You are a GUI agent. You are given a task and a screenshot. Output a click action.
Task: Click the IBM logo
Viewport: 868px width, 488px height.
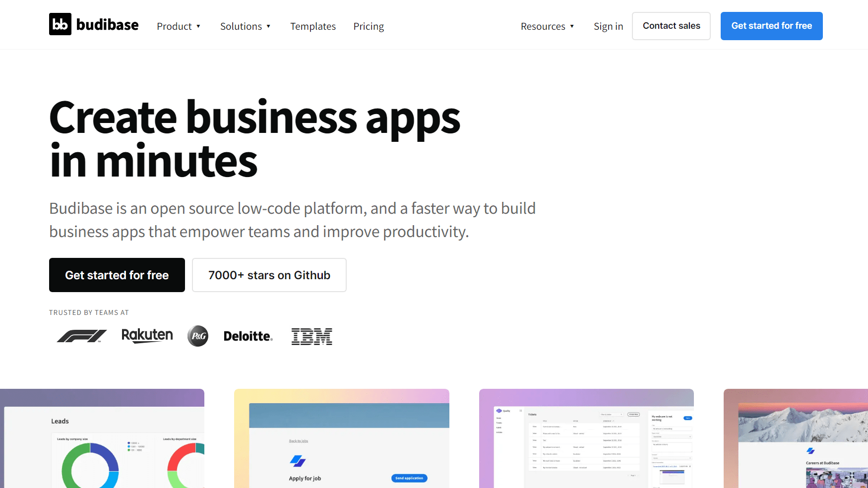tap(311, 336)
